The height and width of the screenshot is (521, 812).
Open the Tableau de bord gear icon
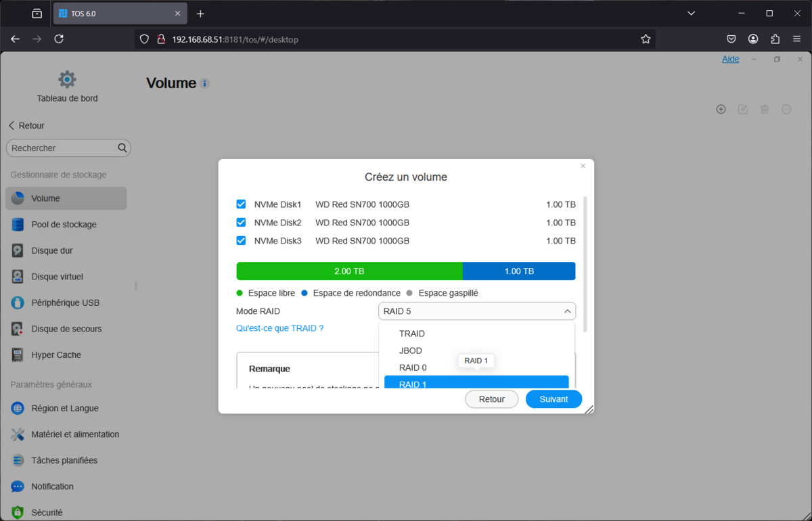[67, 79]
